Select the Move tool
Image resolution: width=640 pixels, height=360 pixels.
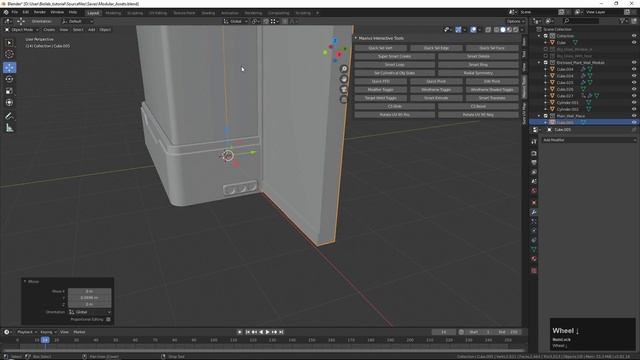9,67
